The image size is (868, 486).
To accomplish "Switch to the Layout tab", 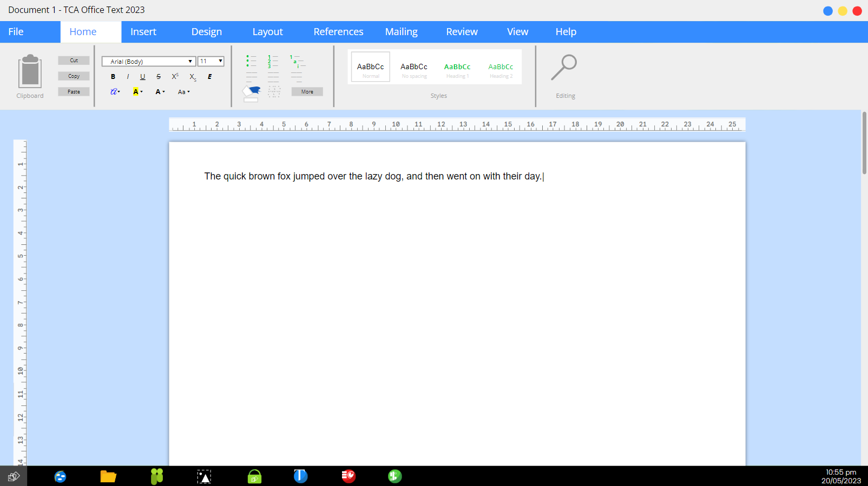I will pos(268,32).
